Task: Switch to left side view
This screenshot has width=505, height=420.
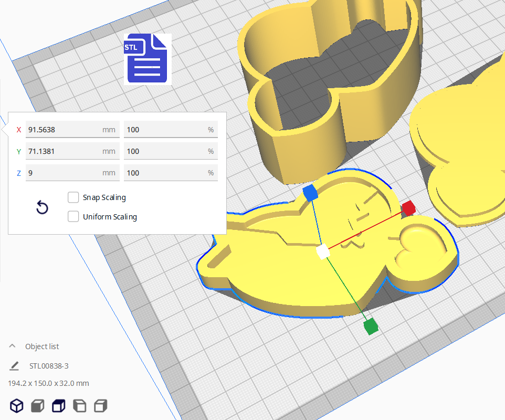Action: (79, 406)
